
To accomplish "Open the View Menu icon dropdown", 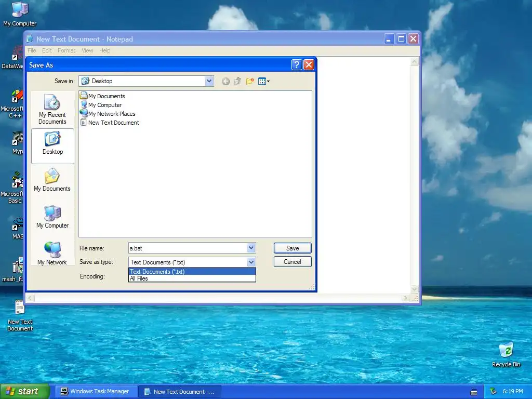I will click(x=264, y=81).
